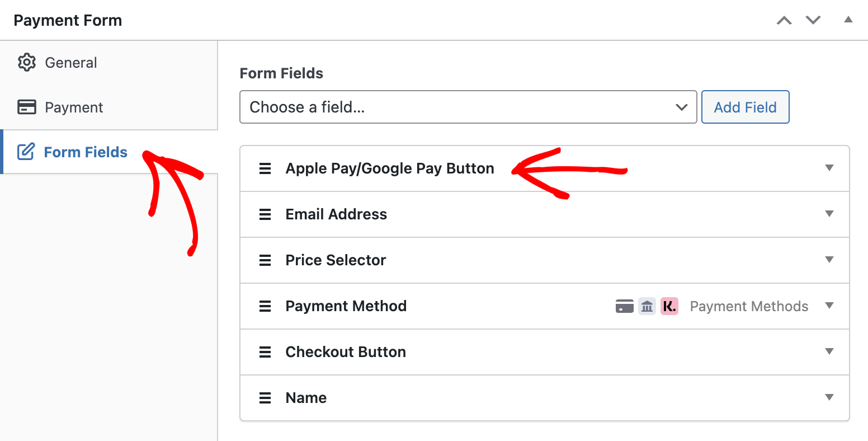Expand the Email Address field settings
This screenshot has height=441, width=868.
[x=829, y=214]
